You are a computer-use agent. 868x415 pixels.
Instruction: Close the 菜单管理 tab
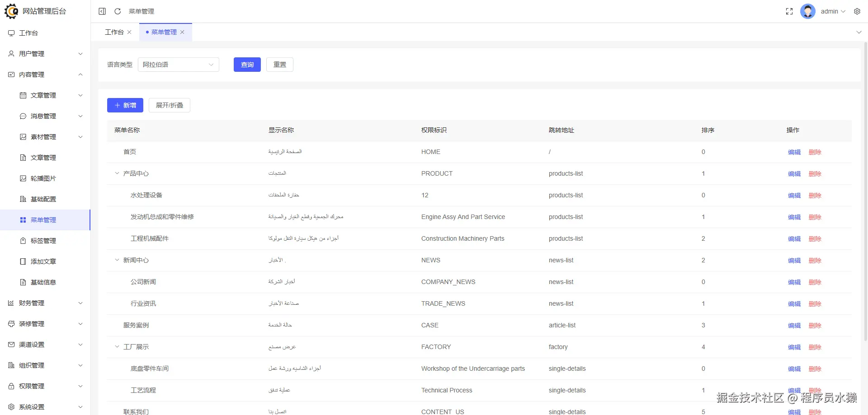coord(182,32)
